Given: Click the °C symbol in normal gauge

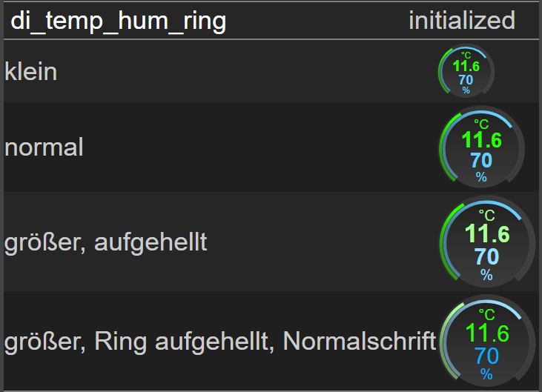Looking at the screenshot, I should point(481,124).
